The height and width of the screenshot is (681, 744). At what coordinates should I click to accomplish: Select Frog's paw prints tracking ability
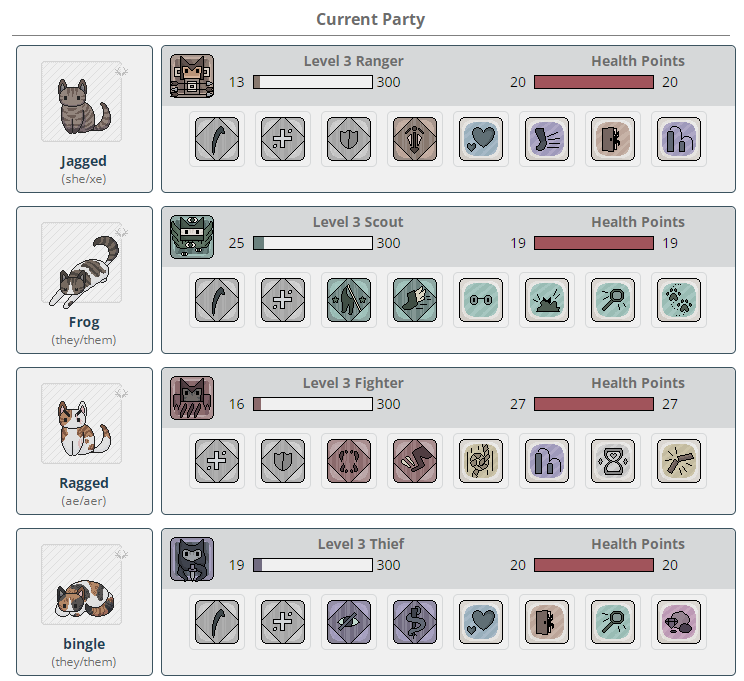coord(679,300)
